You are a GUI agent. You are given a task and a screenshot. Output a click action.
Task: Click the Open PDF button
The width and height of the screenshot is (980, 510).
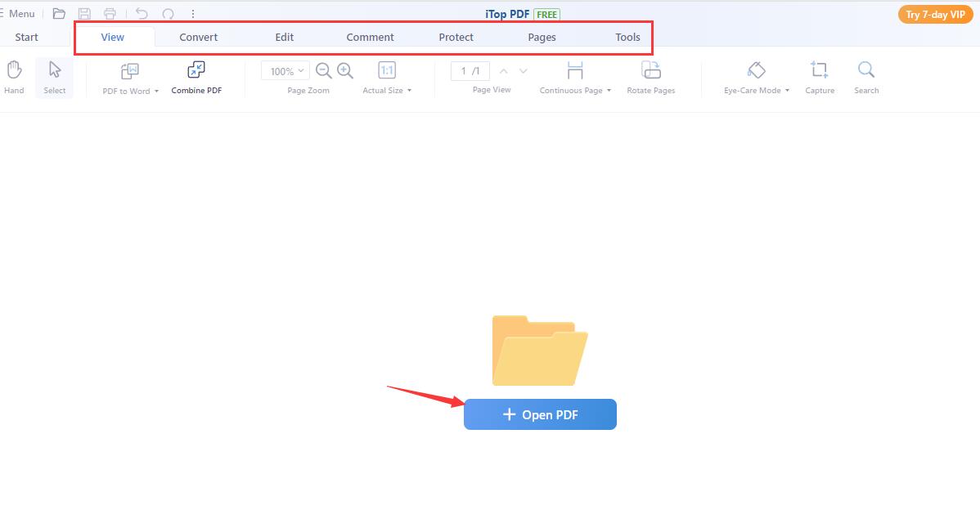click(x=540, y=414)
